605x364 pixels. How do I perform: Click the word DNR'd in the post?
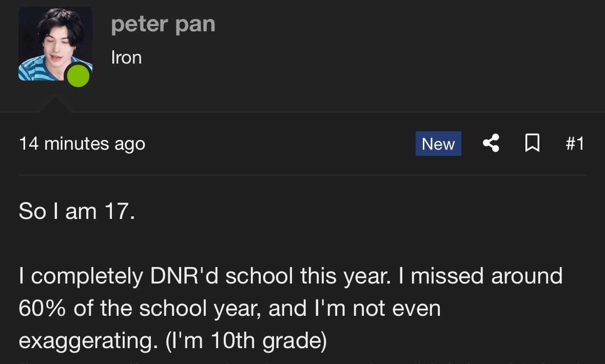click(184, 276)
